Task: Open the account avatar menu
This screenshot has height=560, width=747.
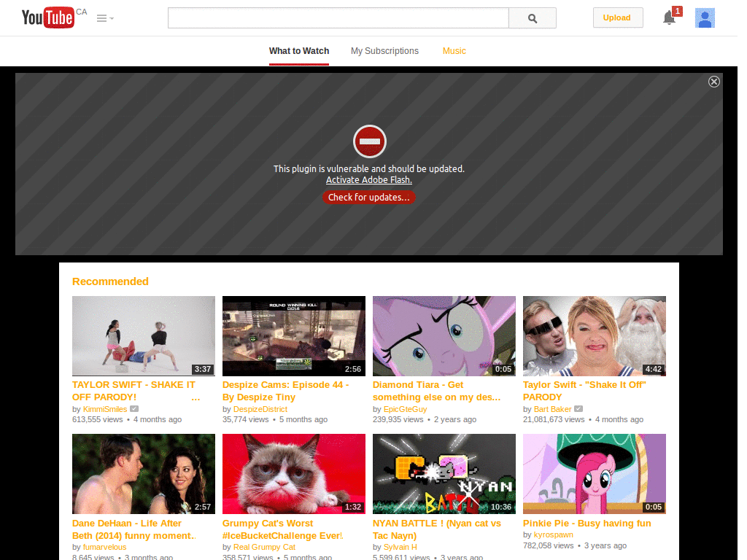Action: (705, 18)
